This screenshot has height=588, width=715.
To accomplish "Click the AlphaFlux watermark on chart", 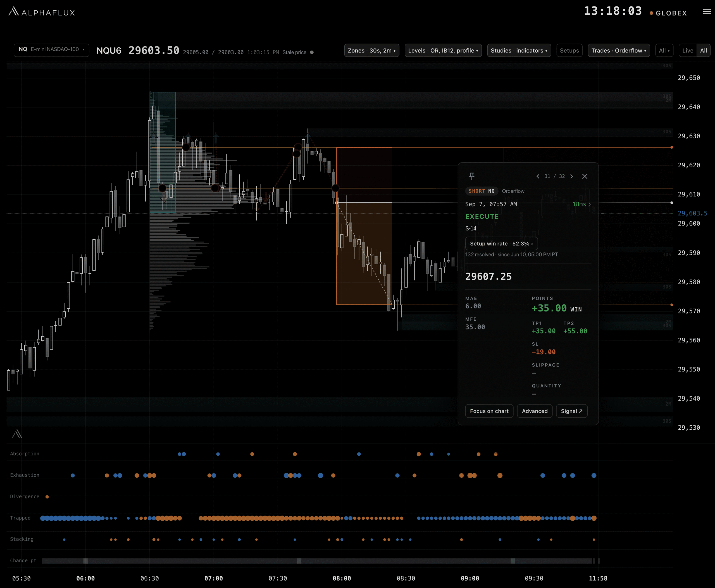I will click(17, 434).
